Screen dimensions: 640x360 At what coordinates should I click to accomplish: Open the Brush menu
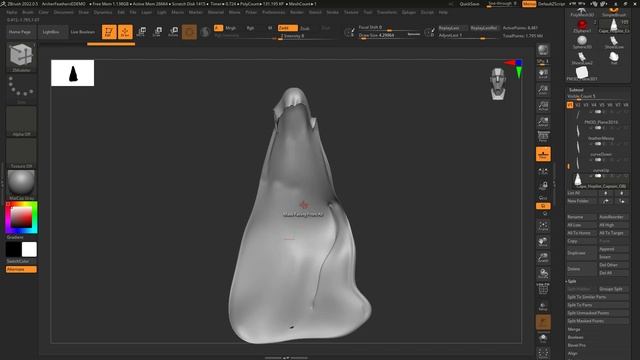28,12
